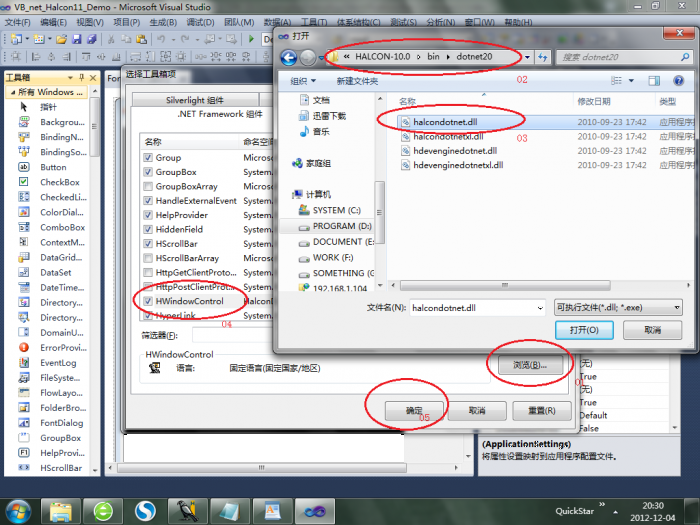Open the Start menu orb
700x525 pixels.
coord(18,511)
